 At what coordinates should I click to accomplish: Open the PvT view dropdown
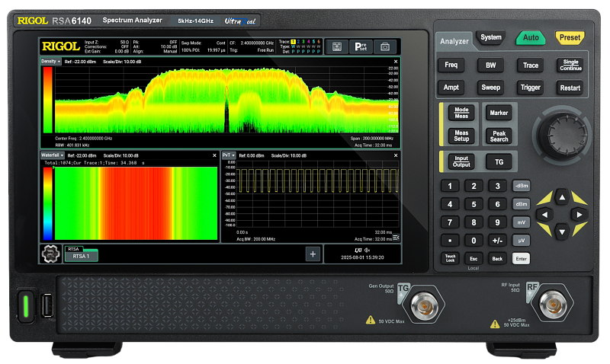click(229, 155)
